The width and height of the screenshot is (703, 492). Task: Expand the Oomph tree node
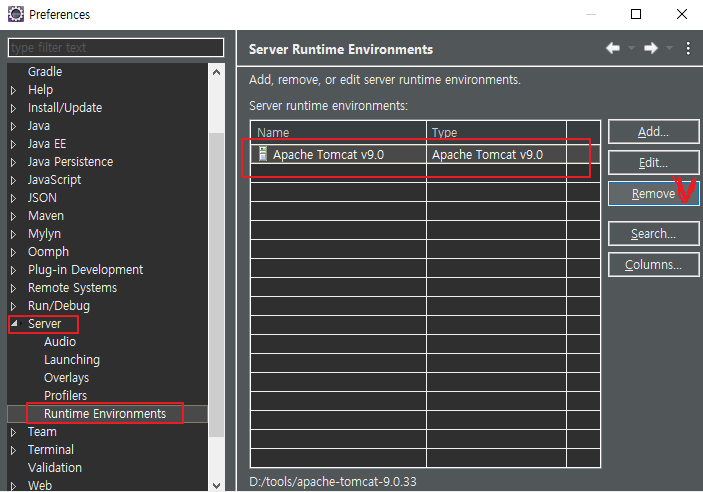(x=13, y=252)
